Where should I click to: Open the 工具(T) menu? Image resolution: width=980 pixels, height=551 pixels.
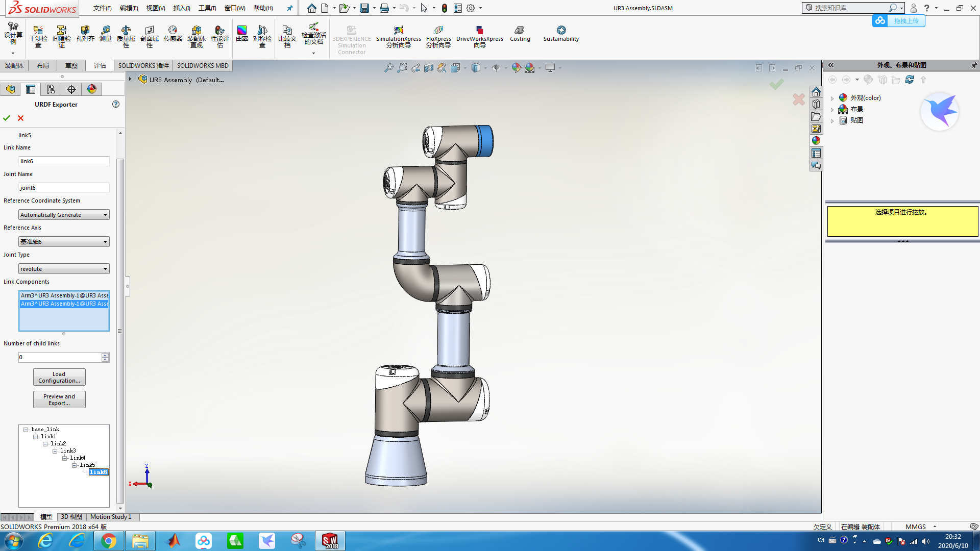point(207,8)
